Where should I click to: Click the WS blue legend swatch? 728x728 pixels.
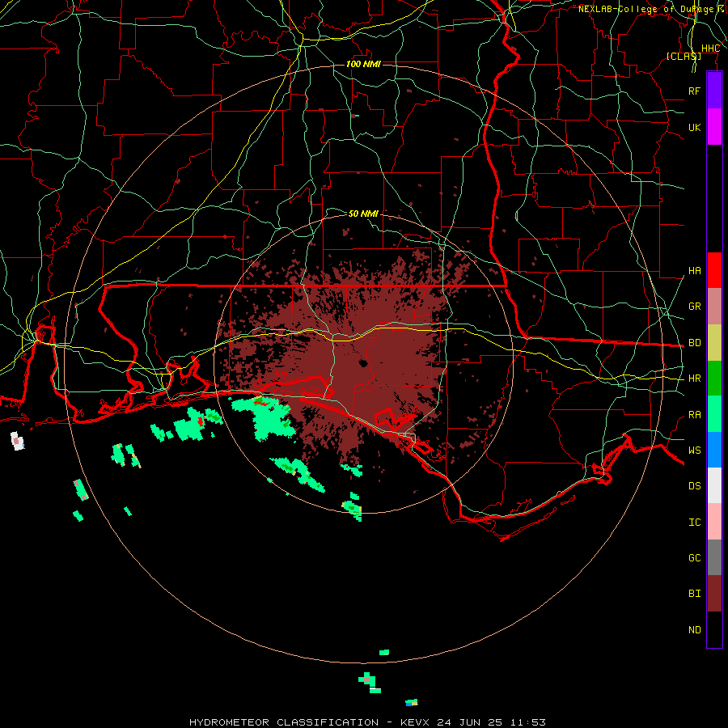click(x=714, y=450)
